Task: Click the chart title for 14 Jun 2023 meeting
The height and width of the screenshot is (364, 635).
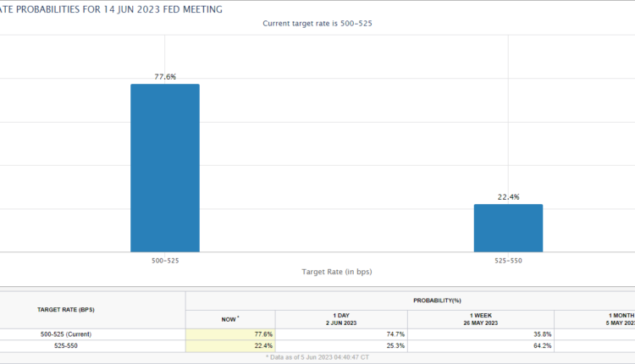Action: click(112, 8)
